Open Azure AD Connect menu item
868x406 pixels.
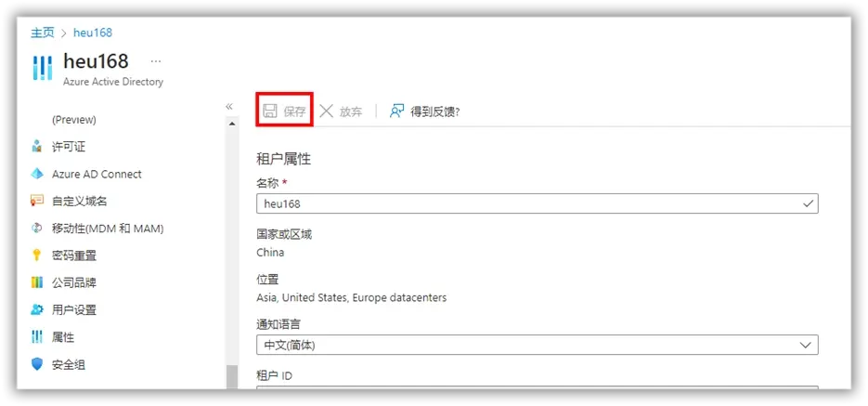click(97, 174)
